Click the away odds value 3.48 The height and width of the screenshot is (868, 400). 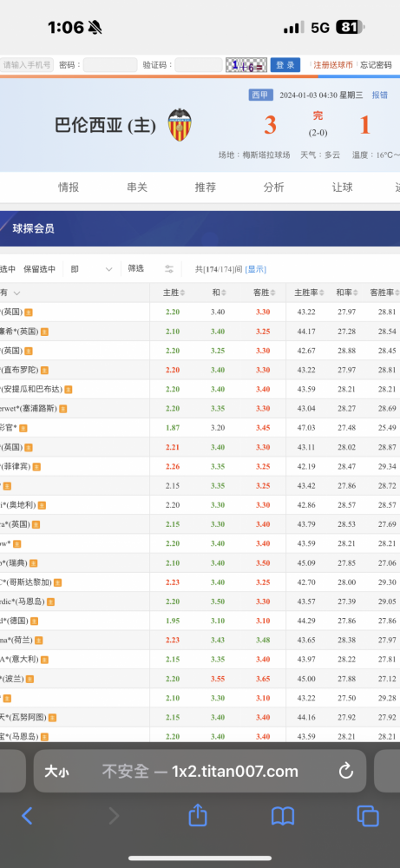coord(263,641)
